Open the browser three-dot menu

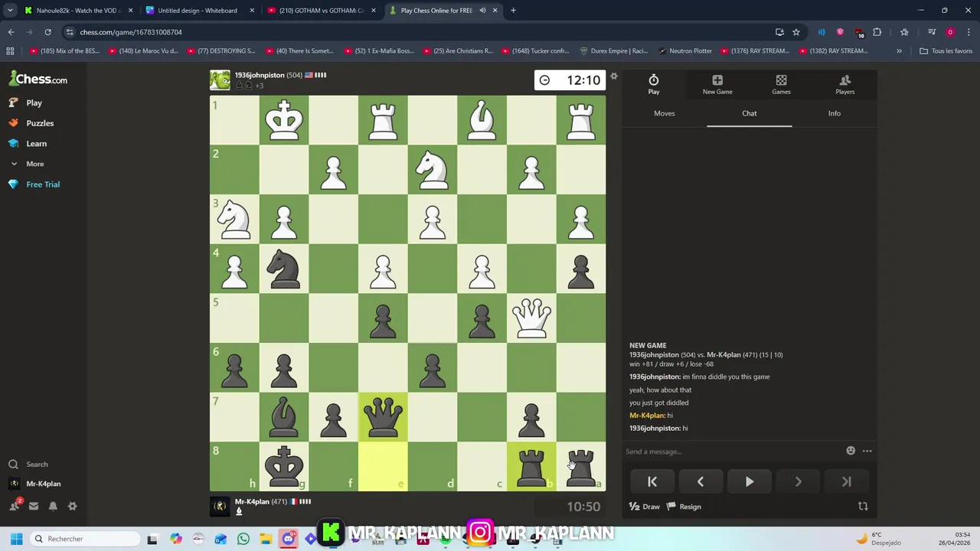[x=969, y=32]
